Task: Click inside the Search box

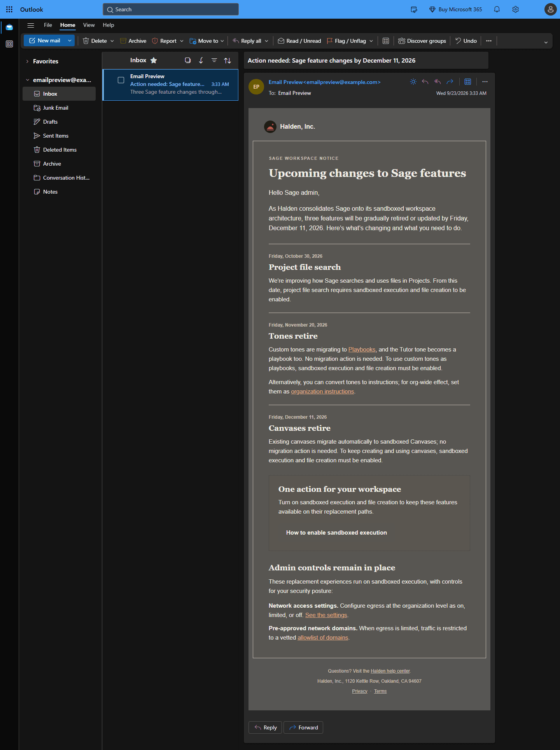Action: point(171,9)
